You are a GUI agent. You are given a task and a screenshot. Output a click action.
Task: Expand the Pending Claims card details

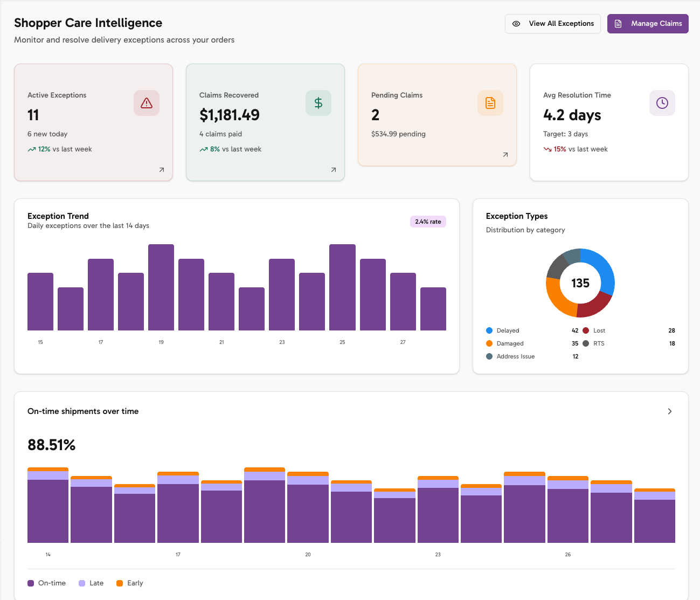click(x=505, y=155)
